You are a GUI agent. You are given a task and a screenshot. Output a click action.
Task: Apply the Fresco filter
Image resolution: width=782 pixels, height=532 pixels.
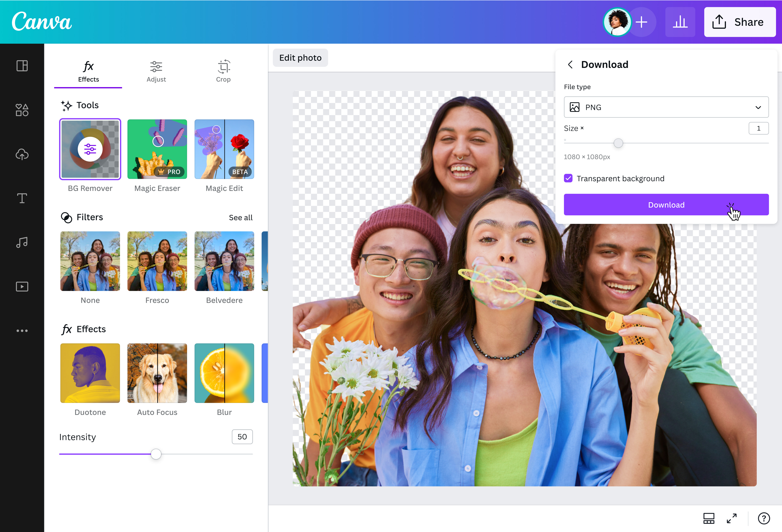tap(157, 261)
